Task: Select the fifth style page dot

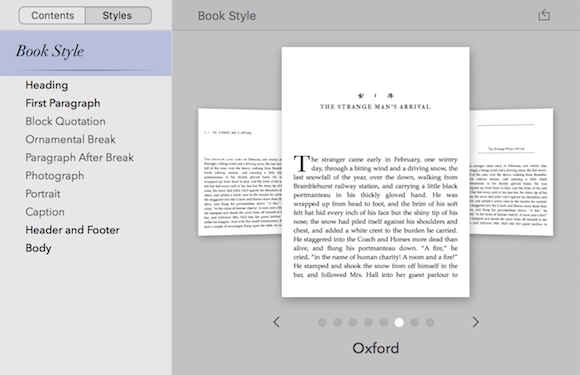Action: [384, 322]
